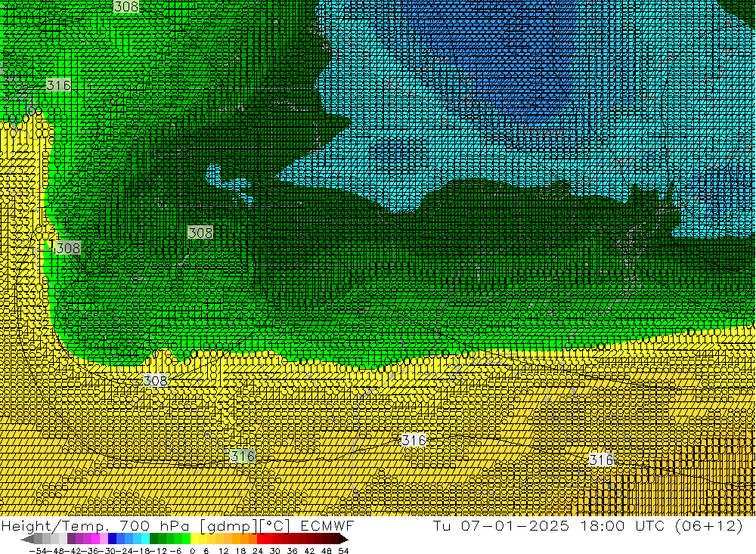Click the '30' legend tick label

click(275, 551)
